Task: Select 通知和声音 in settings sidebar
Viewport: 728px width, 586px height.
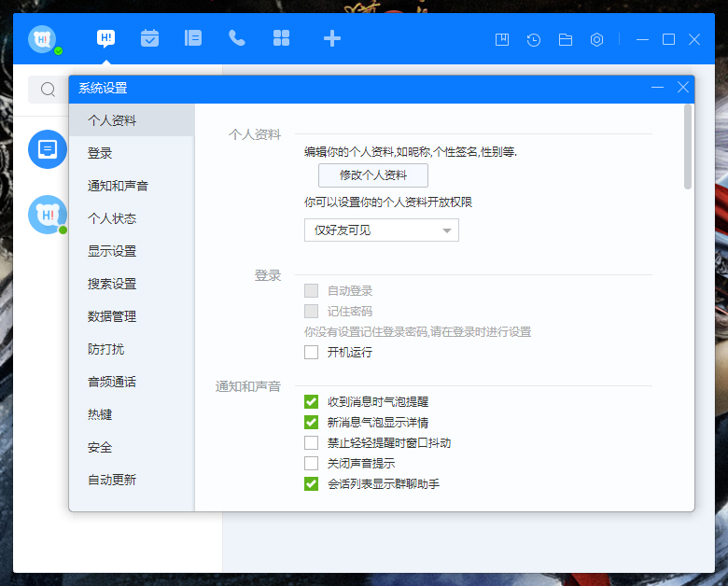Action: point(118,186)
